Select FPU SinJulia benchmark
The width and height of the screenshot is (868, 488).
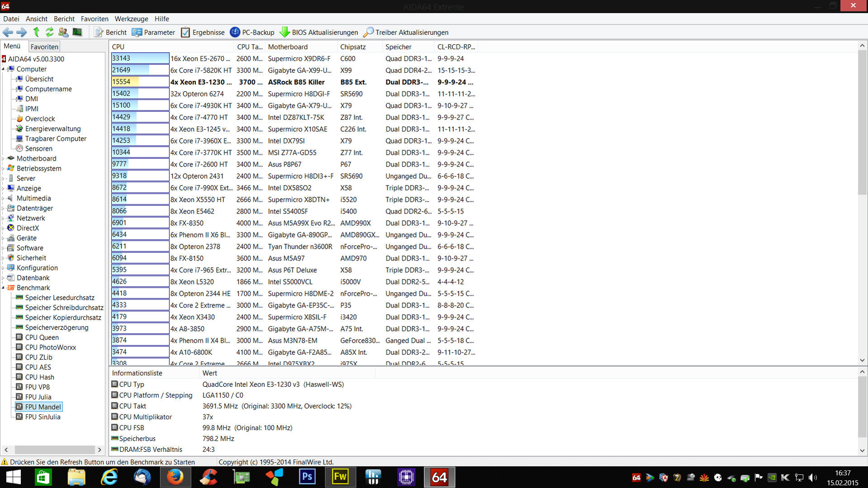coord(43,417)
